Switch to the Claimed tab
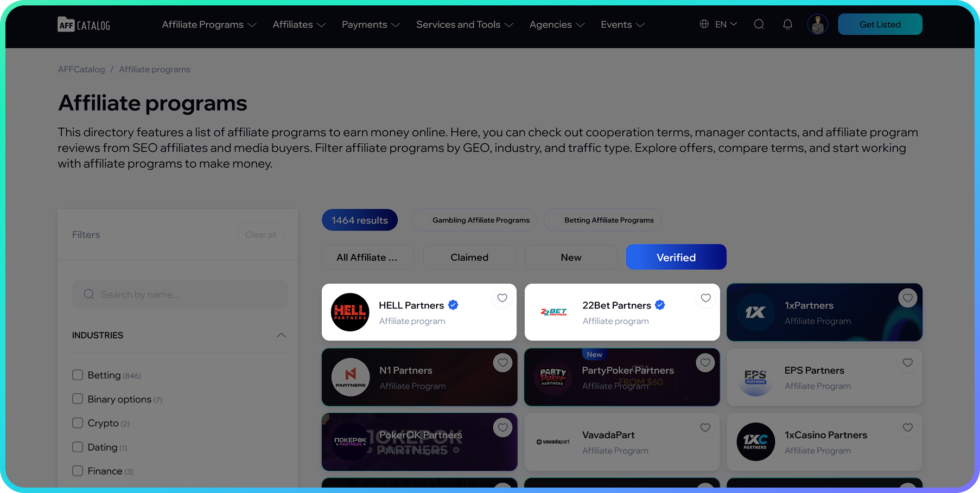Screen dimensions: 980x493 point(469,257)
